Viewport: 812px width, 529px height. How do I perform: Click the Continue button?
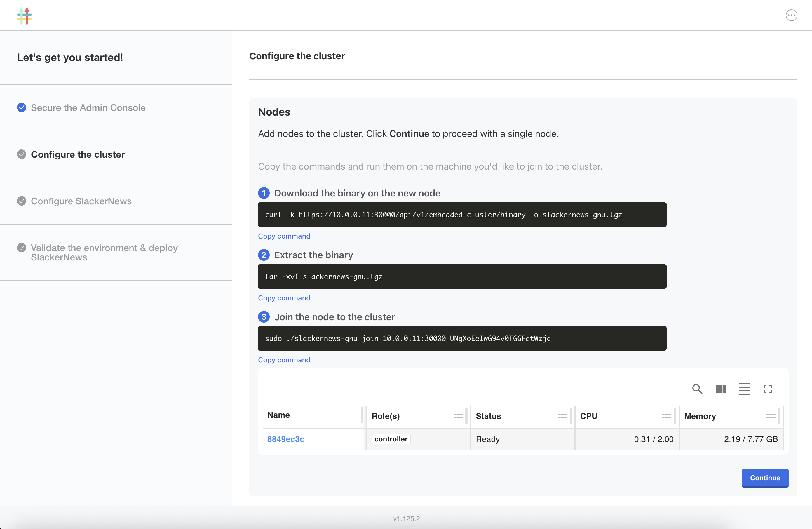(765, 478)
